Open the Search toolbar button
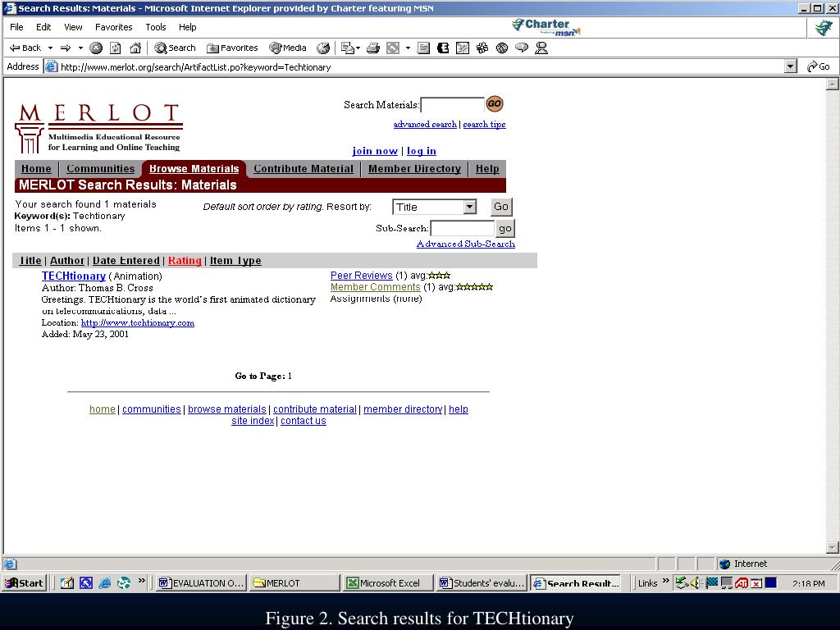Image resolution: width=840 pixels, height=630 pixels. (x=176, y=48)
